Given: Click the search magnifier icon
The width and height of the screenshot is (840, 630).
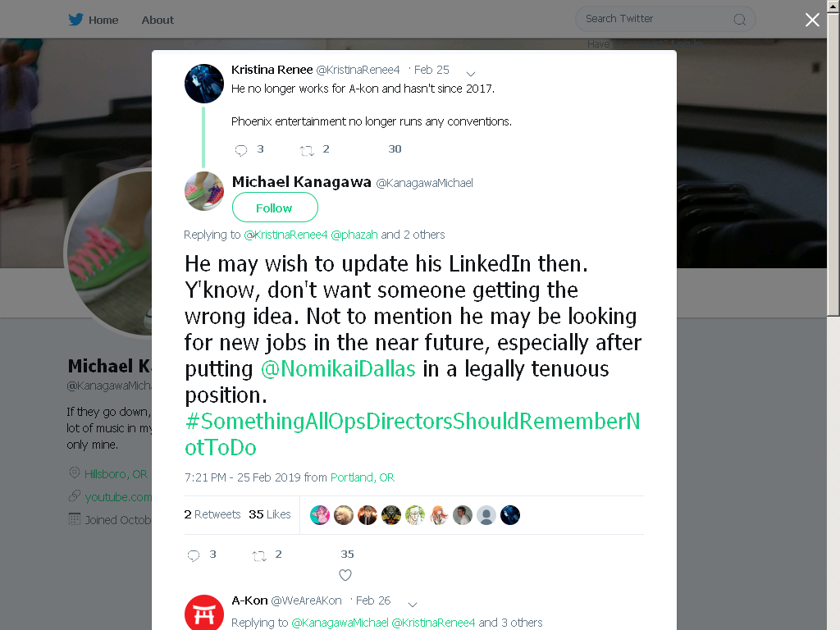Looking at the screenshot, I should 739,20.
